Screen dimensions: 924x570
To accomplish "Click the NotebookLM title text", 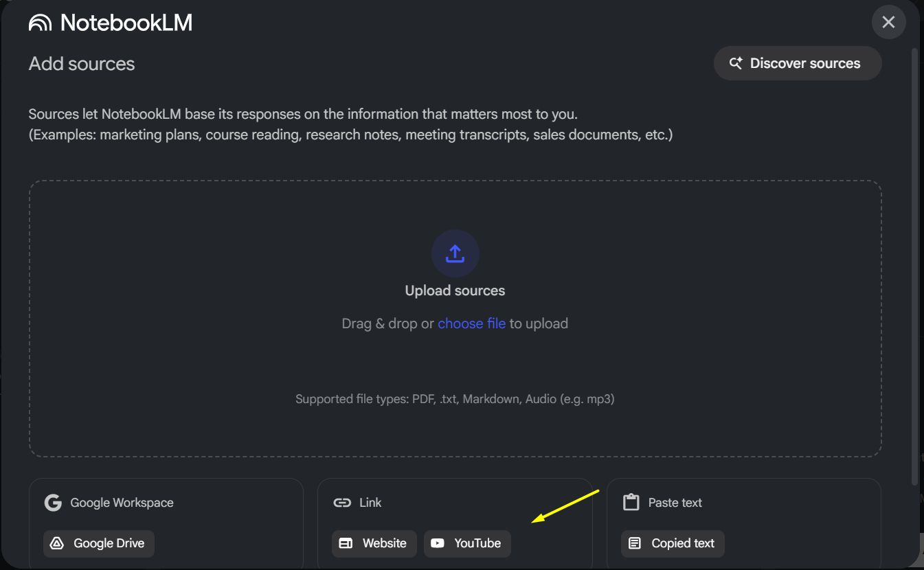I will (x=126, y=23).
